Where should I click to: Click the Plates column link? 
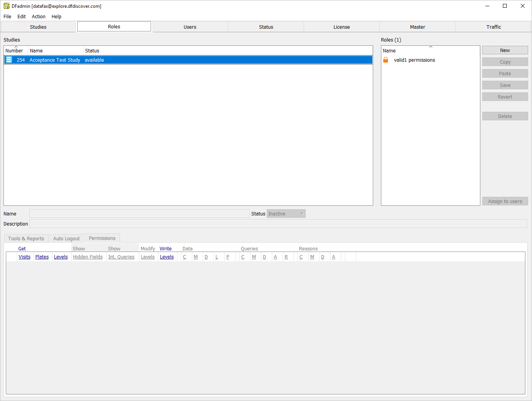coord(42,257)
